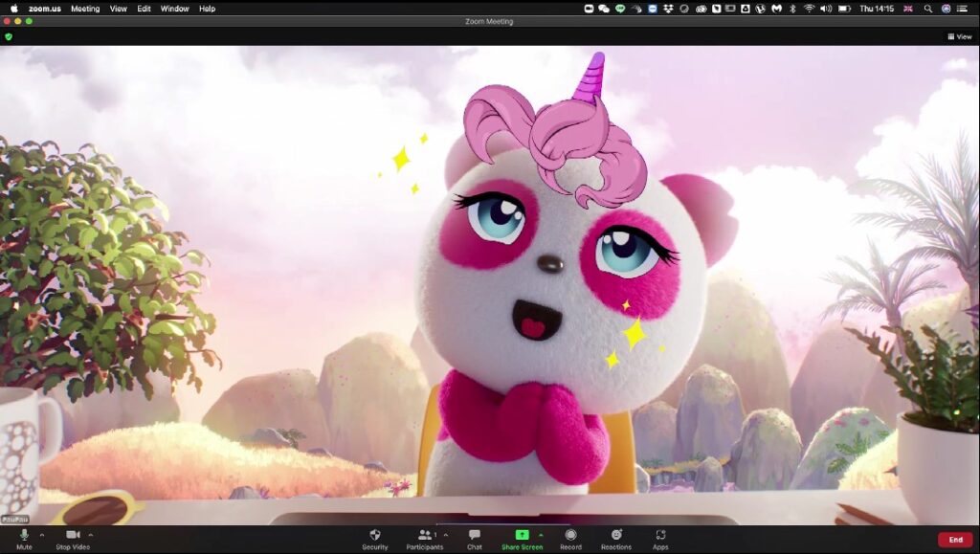The height and width of the screenshot is (554, 980).
Task: Open Notification Center list icon
Action: pyautogui.click(x=963, y=9)
